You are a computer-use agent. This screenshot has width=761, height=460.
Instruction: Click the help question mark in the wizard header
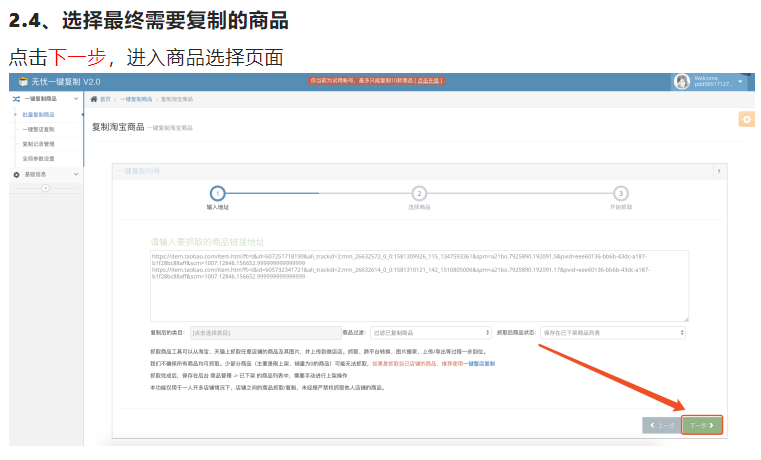pos(719,171)
